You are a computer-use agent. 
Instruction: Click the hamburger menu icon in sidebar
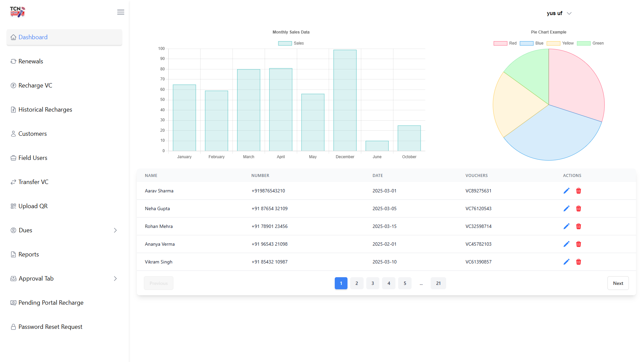121,12
